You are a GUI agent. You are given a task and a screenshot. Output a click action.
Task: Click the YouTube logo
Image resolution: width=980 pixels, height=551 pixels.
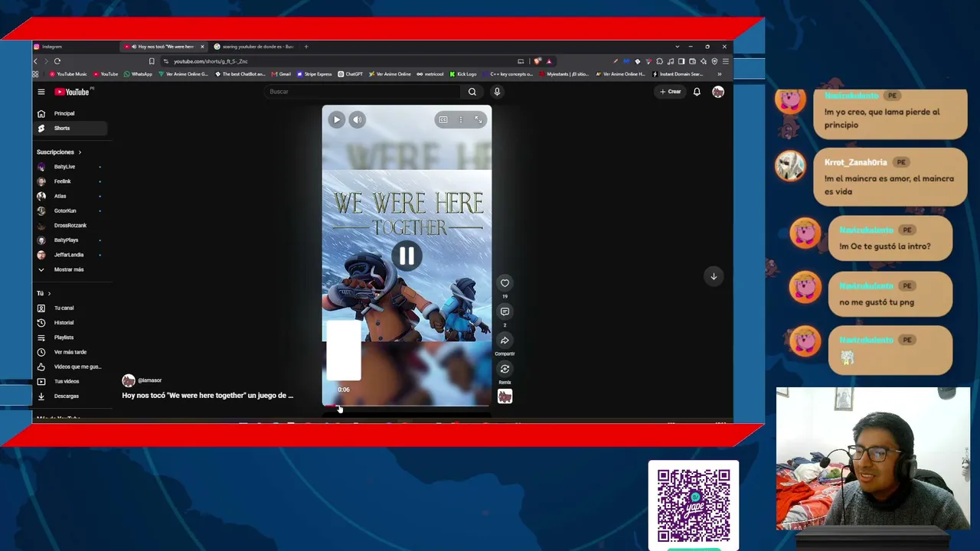click(72, 92)
